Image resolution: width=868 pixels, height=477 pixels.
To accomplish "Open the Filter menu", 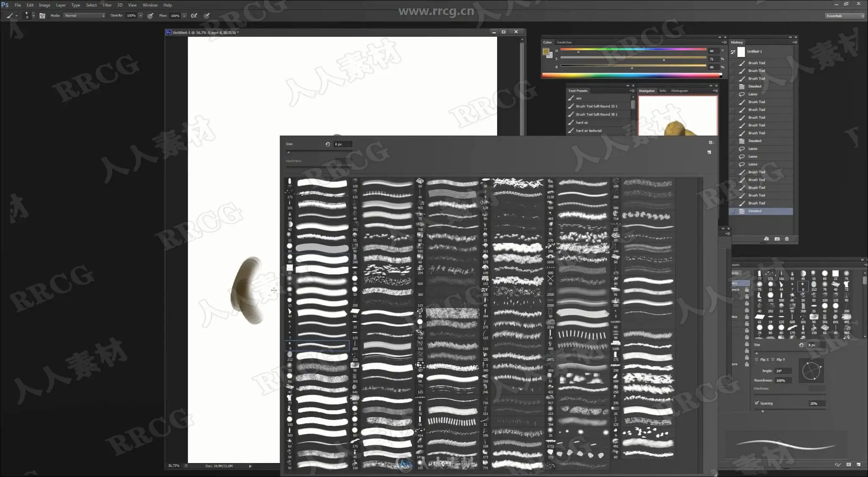I will click(107, 5).
